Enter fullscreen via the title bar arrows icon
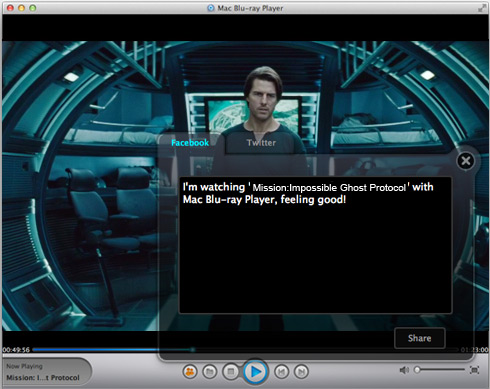The width and height of the screenshot is (490, 389). pyautogui.click(x=482, y=8)
